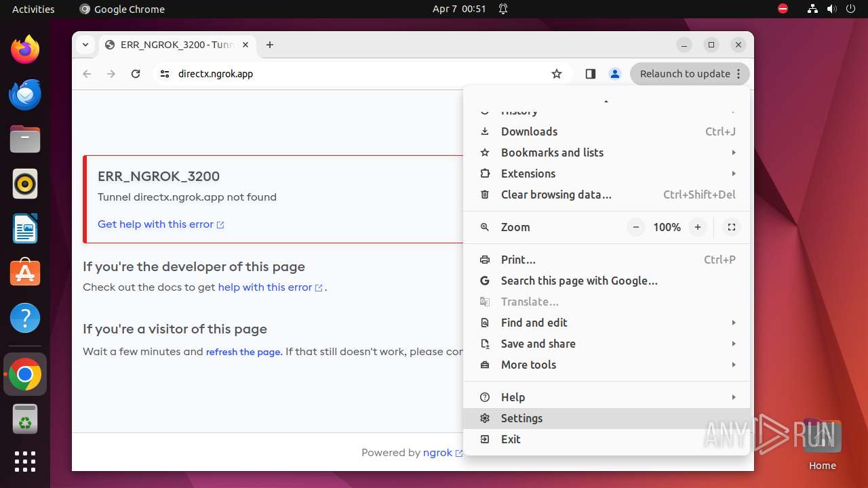Screen dimensions: 868x488
Task: Open Settings from Chrome menu
Action: pyautogui.click(x=606, y=418)
